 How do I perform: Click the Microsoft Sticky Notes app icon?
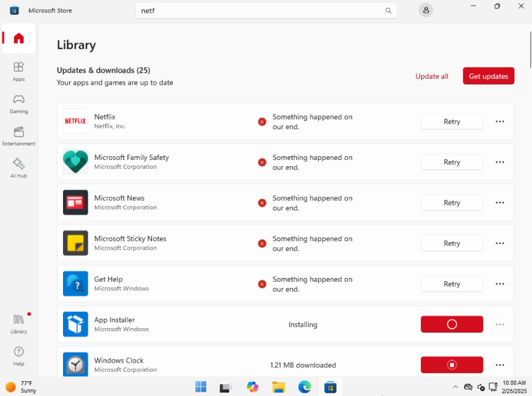(x=75, y=243)
